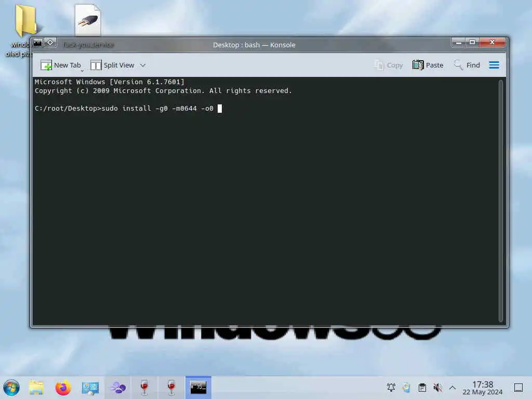This screenshot has height=399, width=532.
Task: Click the 'Copyright (c) 2009 Microsoft Corporation' line
Action: (x=163, y=90)
